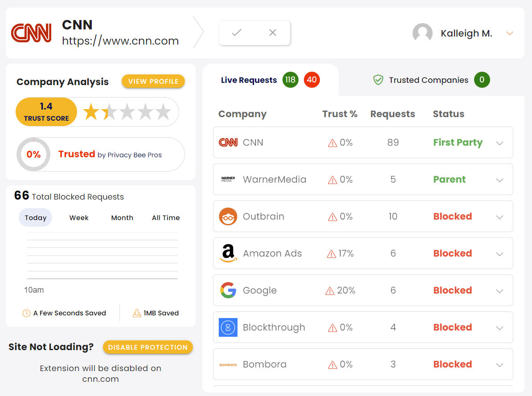Expand the Bombora row chevron
This screenshot has height=396, width=532.
tap(499, 365)
